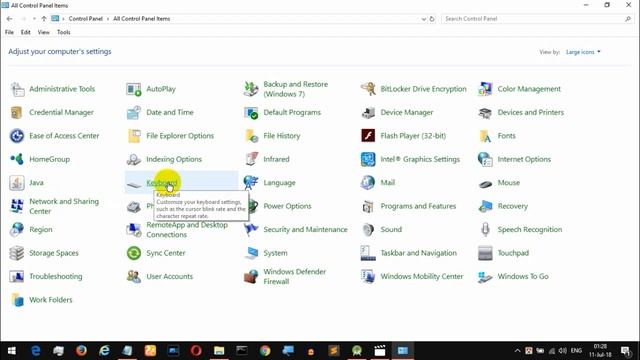This screenshot has height=360, width=640.
Task: Open the Speech Recognition icon
Action: pos(485,229)
